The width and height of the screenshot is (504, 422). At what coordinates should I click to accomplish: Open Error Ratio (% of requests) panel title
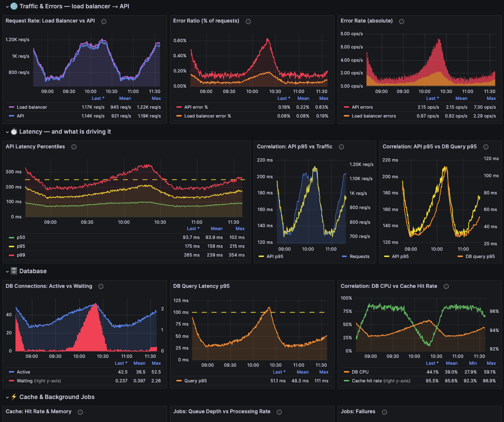click(206, 21)
